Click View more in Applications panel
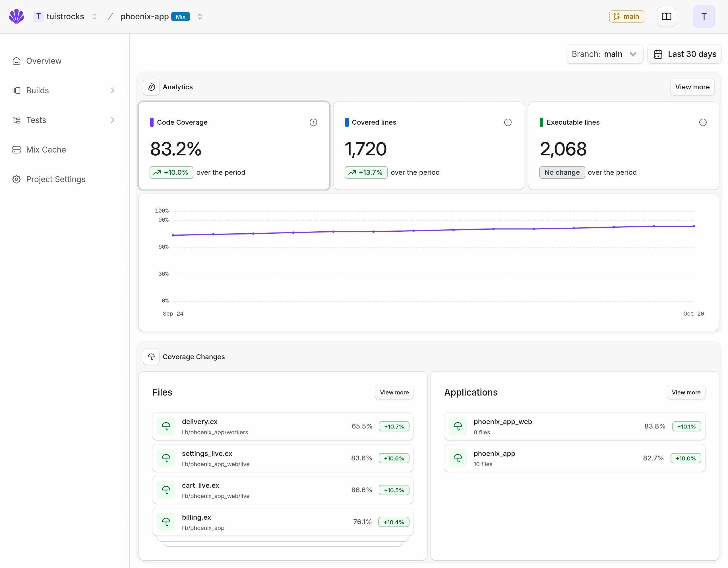Viewport: 728px width, 568px height. pyautogui.click(x=686, y=393)
